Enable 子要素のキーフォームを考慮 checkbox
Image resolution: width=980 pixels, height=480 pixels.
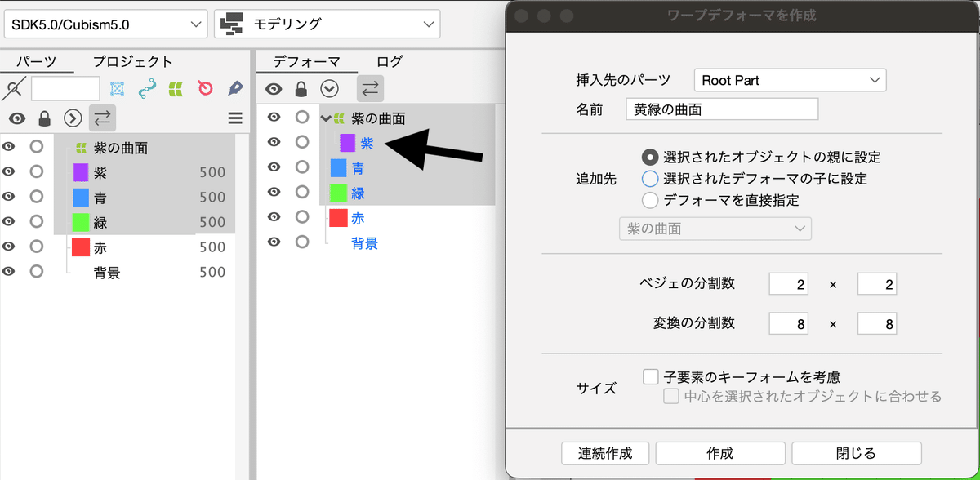[x=651, y=377]
